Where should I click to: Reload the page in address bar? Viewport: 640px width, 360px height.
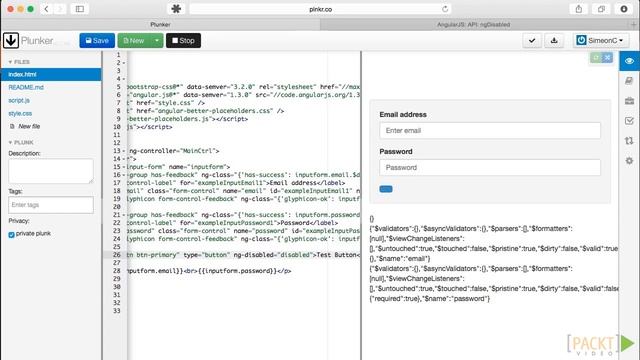(445, 9)
